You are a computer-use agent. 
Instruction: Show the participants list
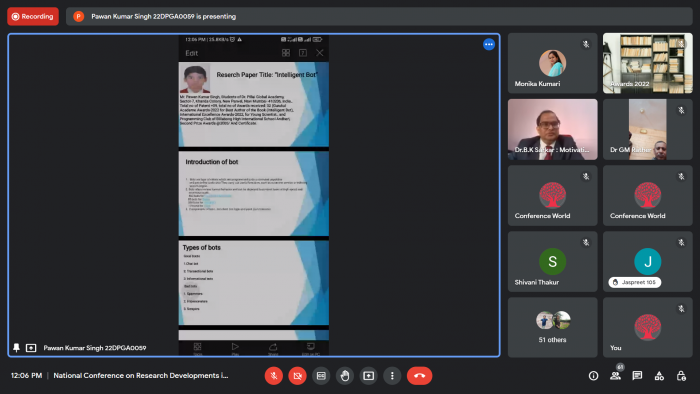coord(616,376)
